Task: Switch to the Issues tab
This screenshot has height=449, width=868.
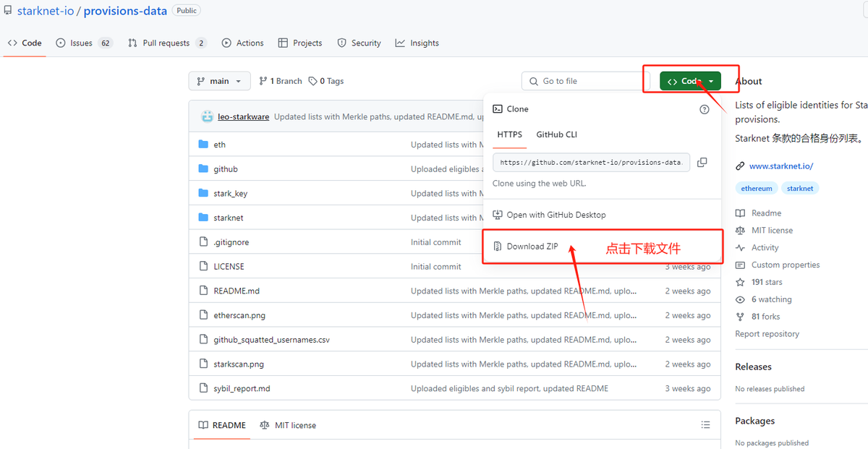Action: pos(85,43)
